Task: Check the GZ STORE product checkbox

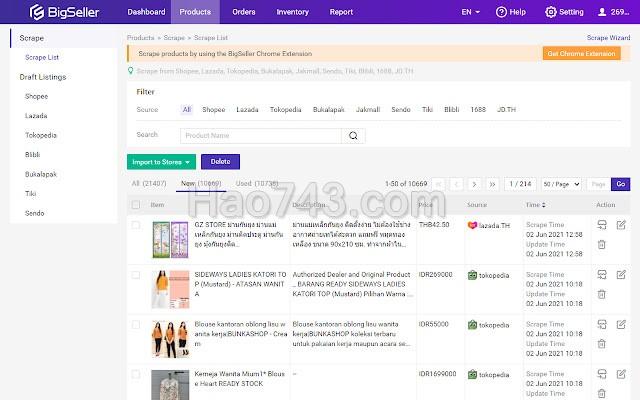Action: coord(136,225)
